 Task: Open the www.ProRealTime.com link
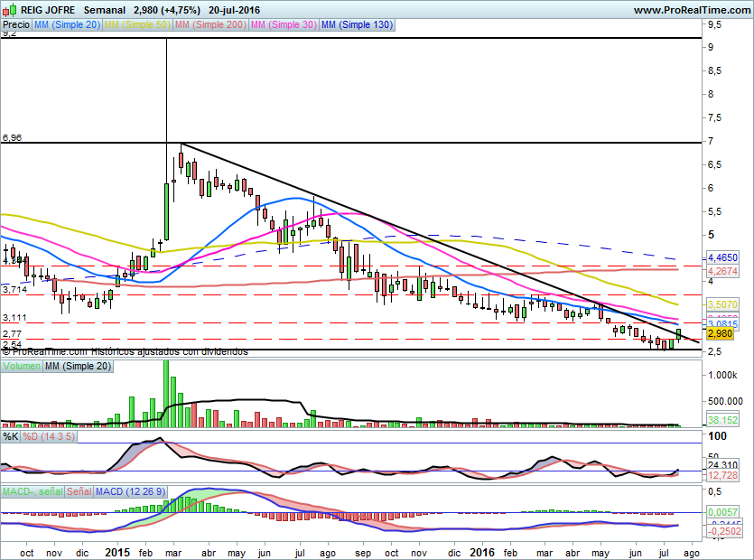click(692, 10)
